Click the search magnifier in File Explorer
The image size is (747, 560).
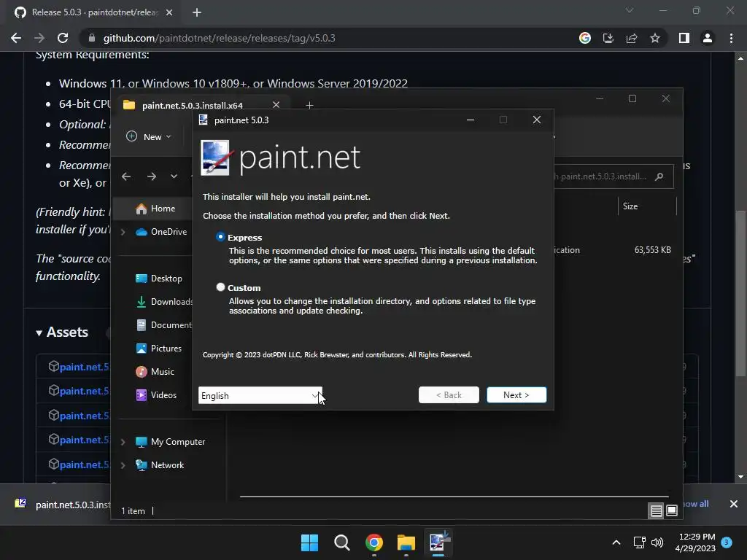(659, 176)
